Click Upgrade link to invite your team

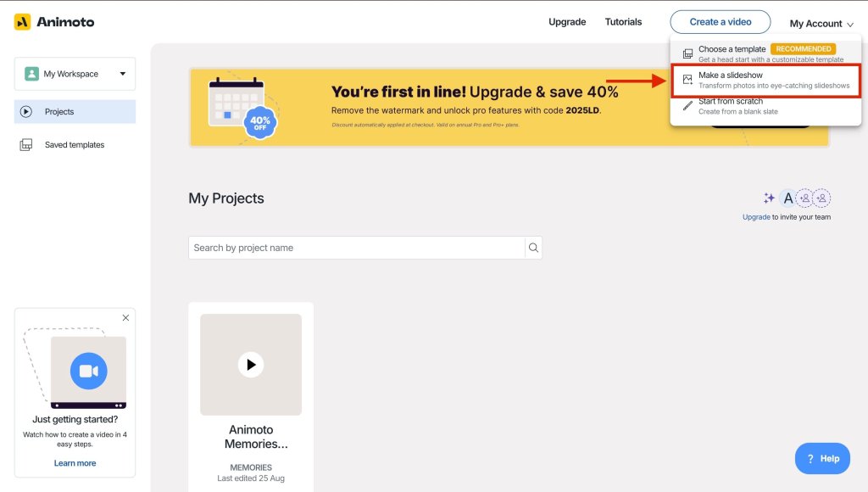[x=756, y=217]
